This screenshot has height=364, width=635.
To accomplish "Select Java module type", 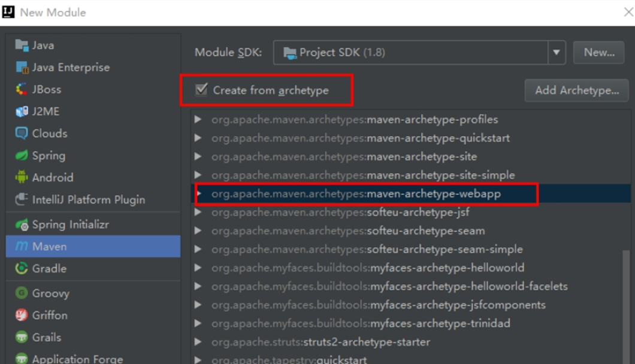I will [x=93, y=45].
